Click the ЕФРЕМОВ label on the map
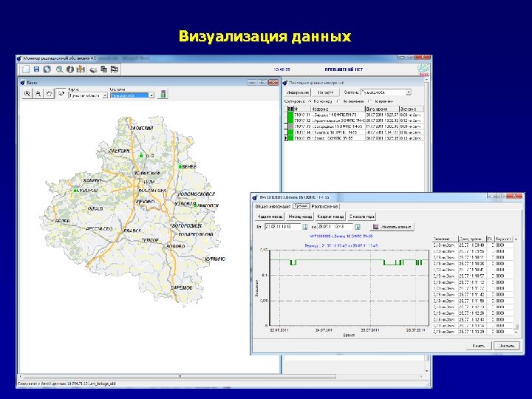532x399 pixels. pos(181,287)
